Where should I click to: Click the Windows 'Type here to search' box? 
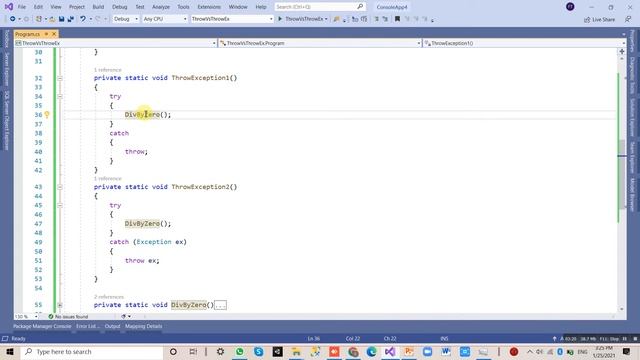(92, 351)
